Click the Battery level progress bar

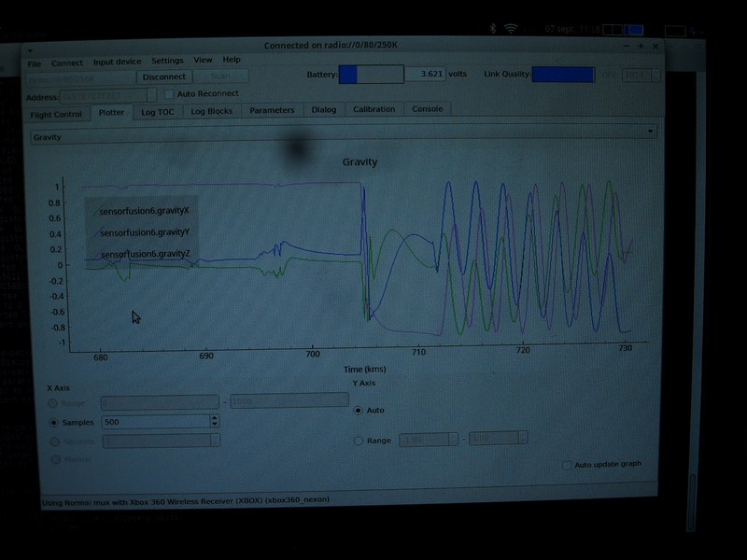371,74
